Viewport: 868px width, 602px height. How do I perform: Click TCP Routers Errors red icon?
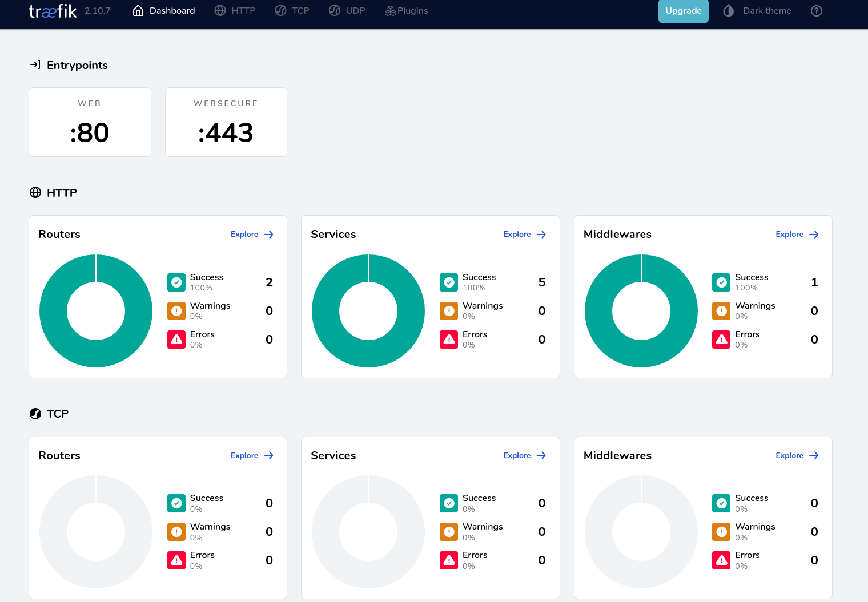point(176,560)
